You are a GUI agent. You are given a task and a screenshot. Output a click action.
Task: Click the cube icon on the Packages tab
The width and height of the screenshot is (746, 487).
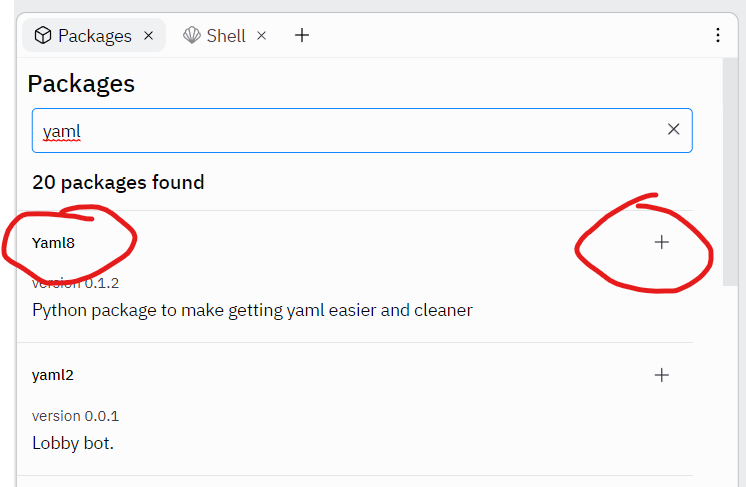43,36
